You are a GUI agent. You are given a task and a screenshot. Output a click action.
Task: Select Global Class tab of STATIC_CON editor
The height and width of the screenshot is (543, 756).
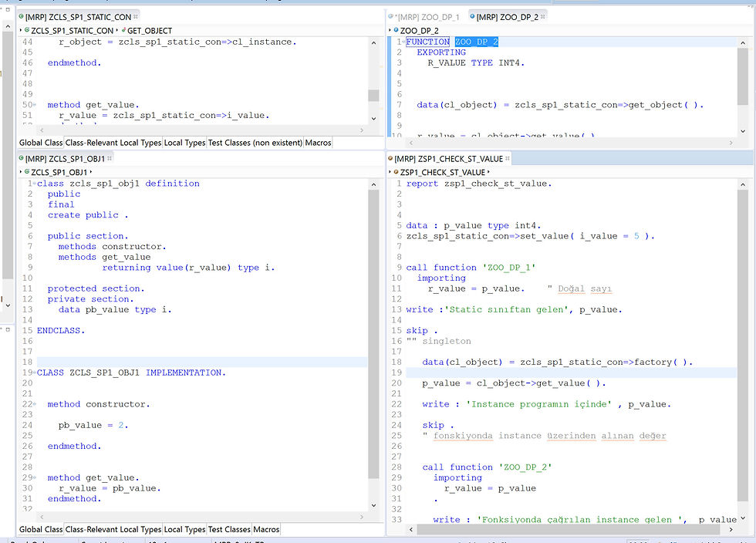41,143
